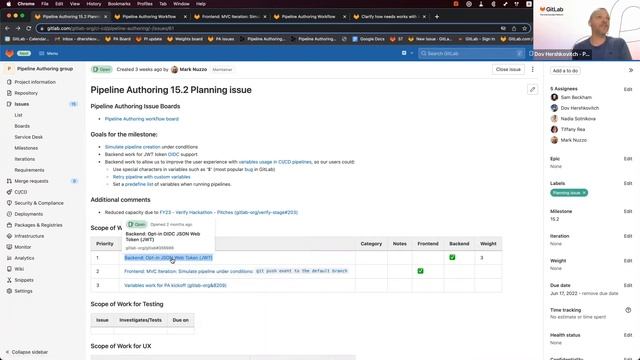Click the GitLab logo in header
The height and width of the screenshot is (360, 640).
pyautogui.click(x=9, y=53)
